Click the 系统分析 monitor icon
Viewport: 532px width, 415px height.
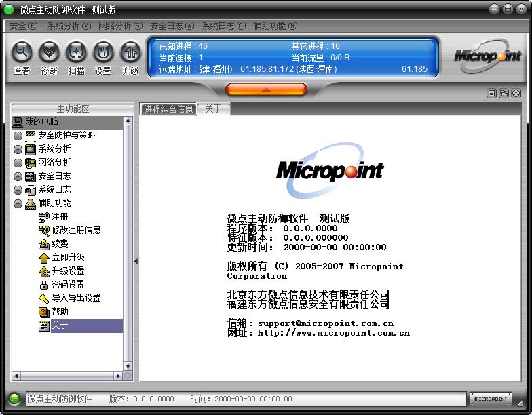[31, 149]
